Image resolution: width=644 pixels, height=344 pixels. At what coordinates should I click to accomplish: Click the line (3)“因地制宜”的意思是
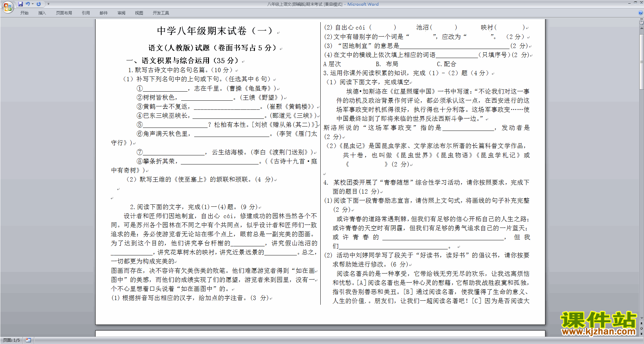(426, 46)
